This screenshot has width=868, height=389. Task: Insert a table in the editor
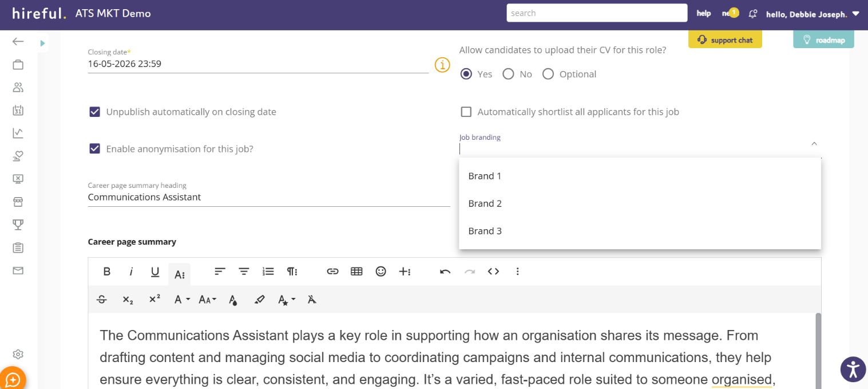pos(356,272)
